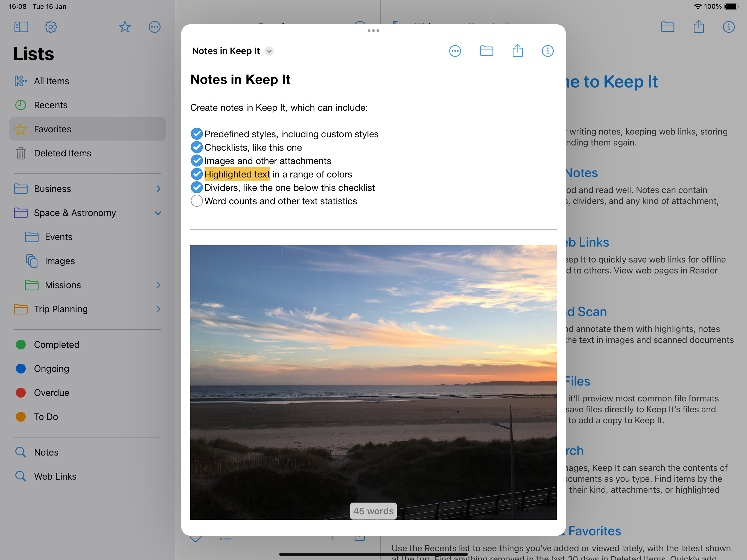Click folder icon in background window toolbar
Image resolution: width=747 pixels, height=560 pixels.
[x=667, y=27]
